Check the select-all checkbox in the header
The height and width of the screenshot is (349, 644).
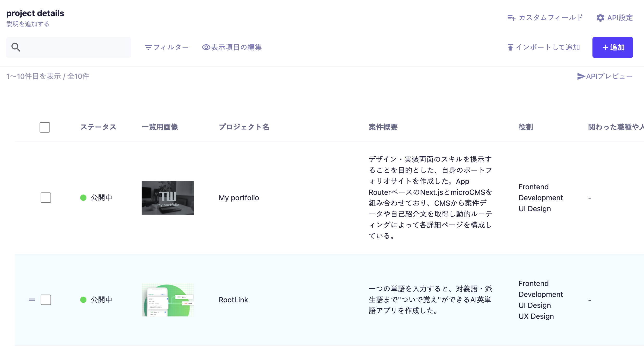(x=45, y=127)
